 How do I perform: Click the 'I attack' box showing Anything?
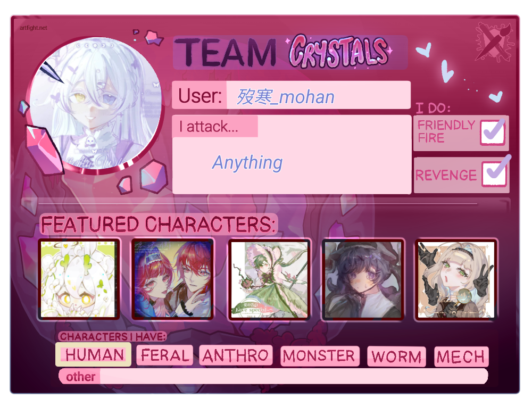292,154
